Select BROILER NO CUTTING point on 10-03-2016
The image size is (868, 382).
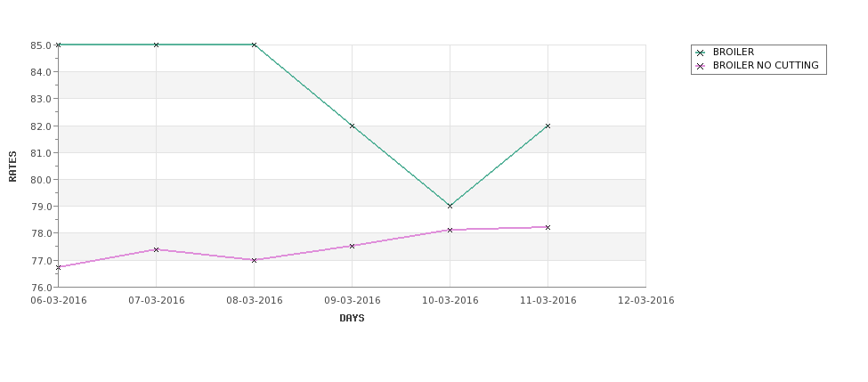[x=450, y=230]
